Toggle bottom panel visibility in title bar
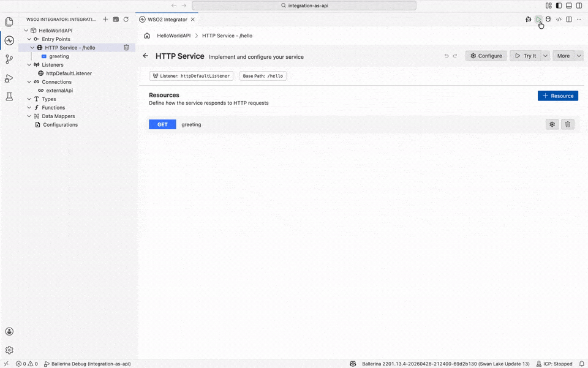This screenshot has height=368, width=588. coord(569,6)
